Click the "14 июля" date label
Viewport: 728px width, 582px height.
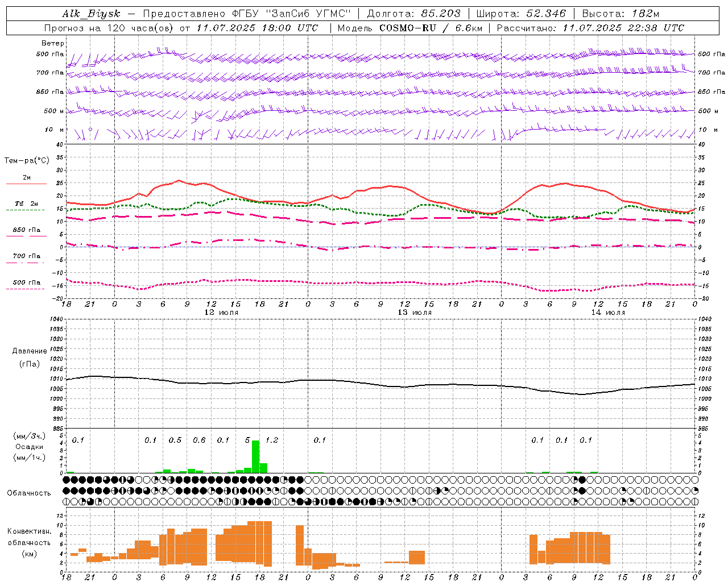(x=608, y=313)
